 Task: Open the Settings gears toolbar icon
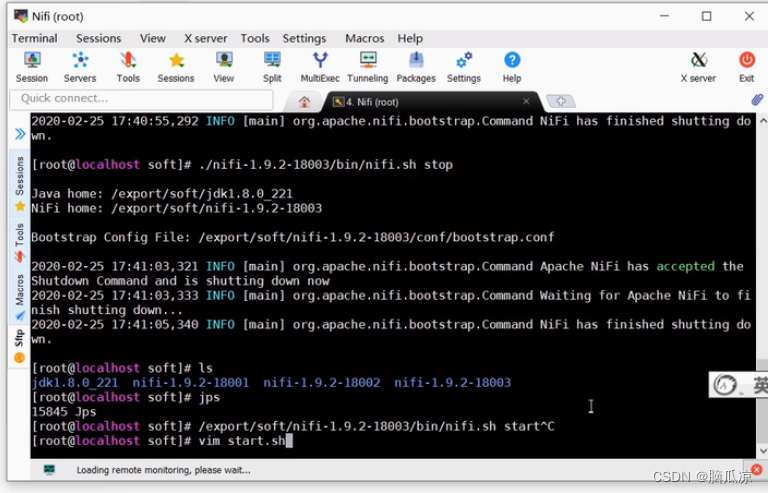pos(463,67)
